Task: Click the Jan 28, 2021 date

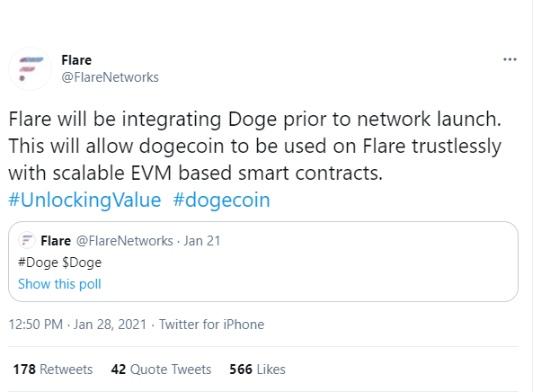Action: tap(110, 325)
